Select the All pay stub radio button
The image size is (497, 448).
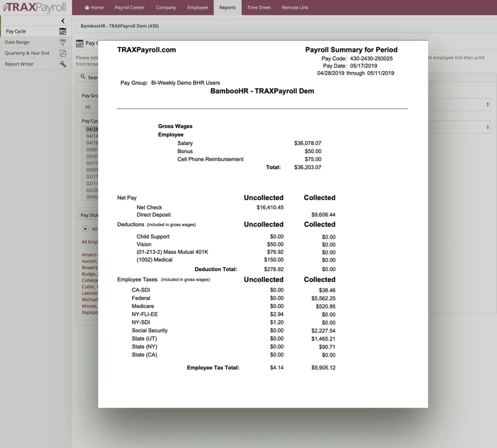(x=85, y=229)
